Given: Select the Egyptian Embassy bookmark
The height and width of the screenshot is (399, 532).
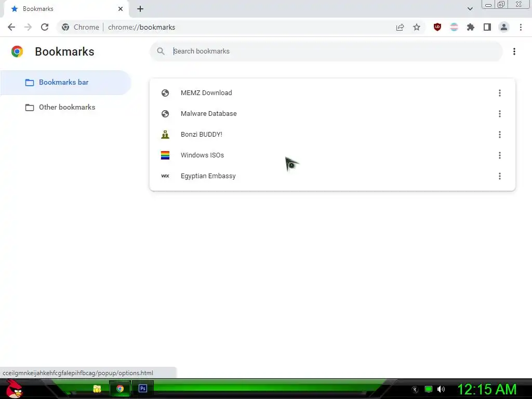Looking at the screenshot, I should click(x=332, y=176).
